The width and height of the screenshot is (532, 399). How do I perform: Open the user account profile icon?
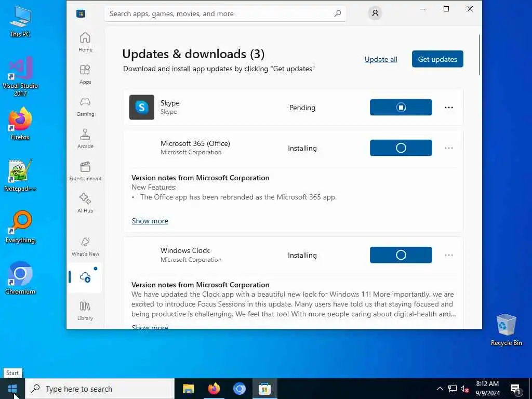[x=375, y=13]
